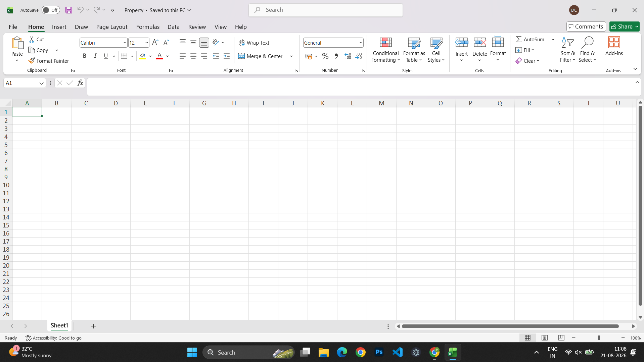Apply the red Font Color swatch

click(159, 56)
